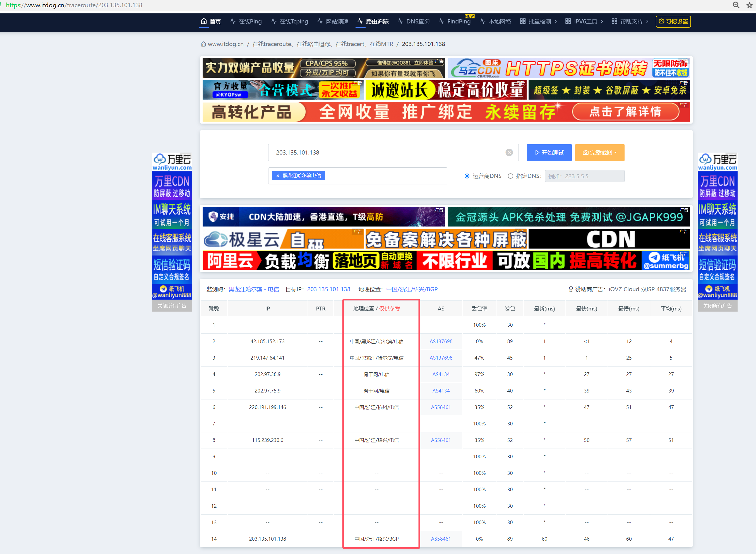Click the 习惯设置 gear icon
The image size is (756, 554).
point(661,21)
